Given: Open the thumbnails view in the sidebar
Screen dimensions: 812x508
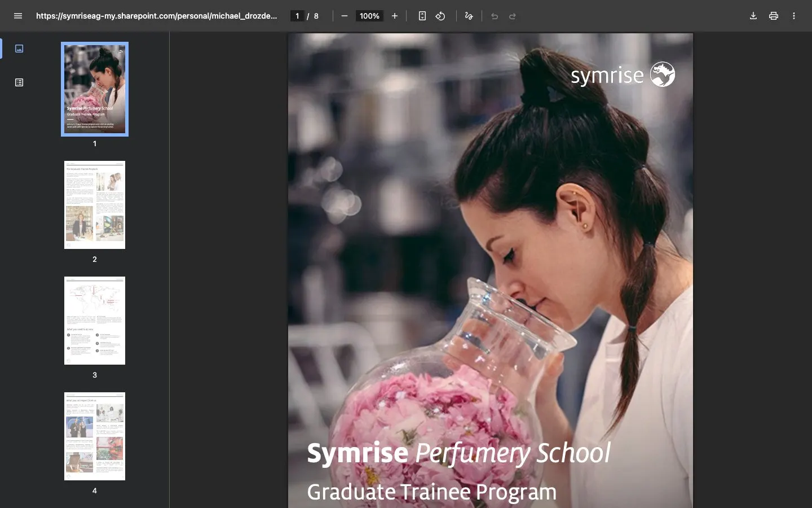Looking at the screenshot, I should point(19,49).
